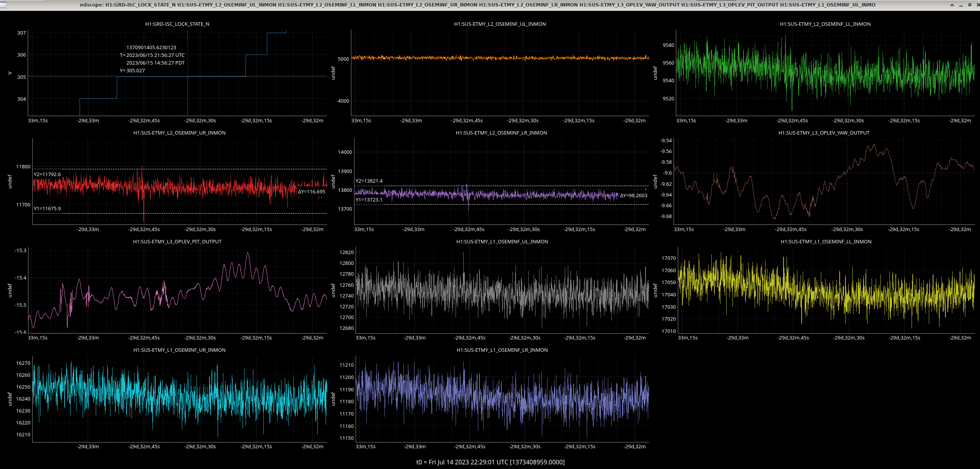Viewport: 980px width, 469px height.
Task: Click the H1:SUS-ETMY_L1_OSEMINF_LR_INMON plot title
Action: click(502, 350)
